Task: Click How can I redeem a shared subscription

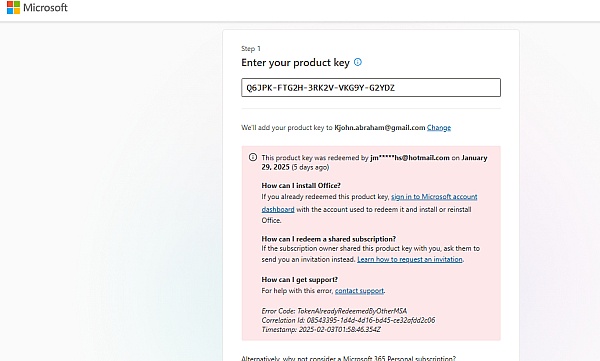Action: pos(329,239)
